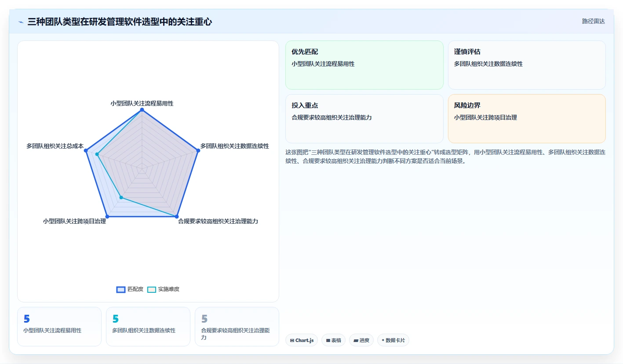Click the radar point at 合规要求较高组织关注治理能力
Screen dimensions: 623x364
coord(177,217)
